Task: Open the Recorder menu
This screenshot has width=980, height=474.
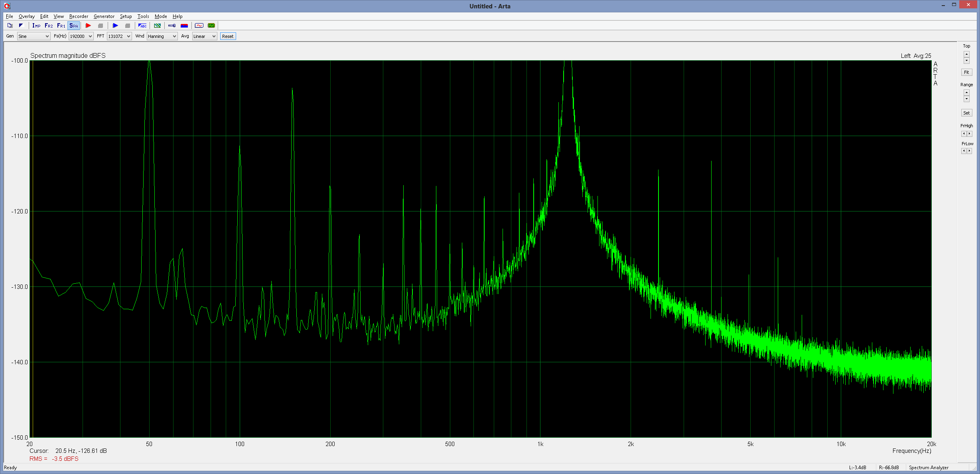Action: tap(79, 16)
